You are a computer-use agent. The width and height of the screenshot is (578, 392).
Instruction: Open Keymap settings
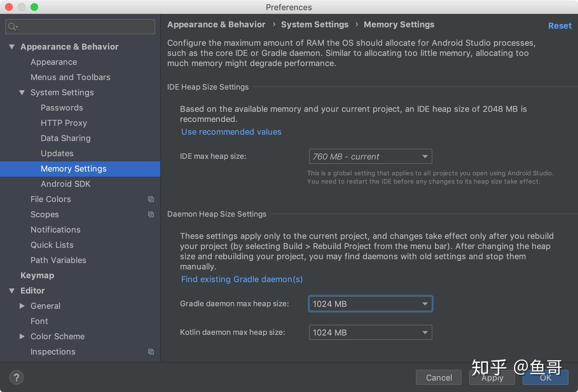pos(37,275)
